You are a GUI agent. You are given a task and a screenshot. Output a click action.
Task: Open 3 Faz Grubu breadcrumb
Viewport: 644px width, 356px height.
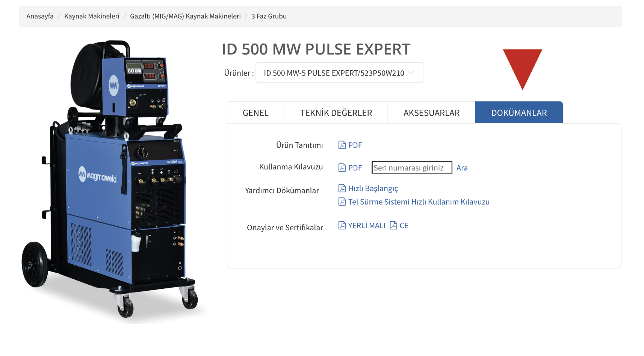point(269,16)
